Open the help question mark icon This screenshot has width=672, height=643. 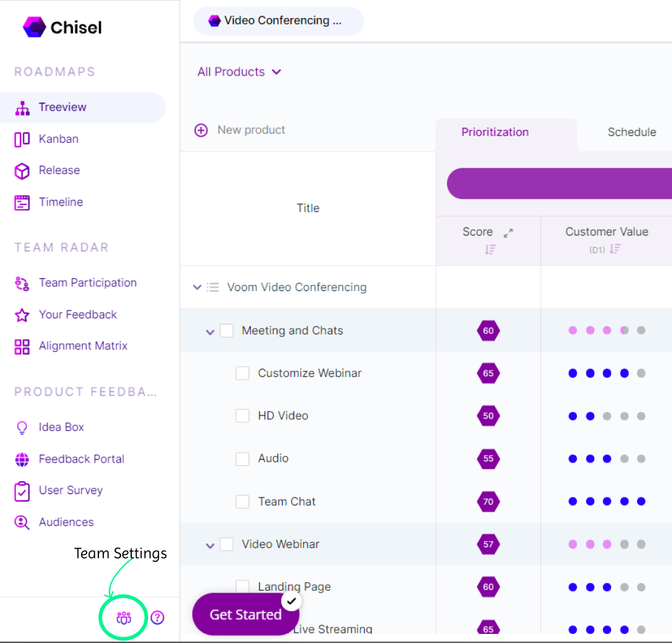pos(157,618)
